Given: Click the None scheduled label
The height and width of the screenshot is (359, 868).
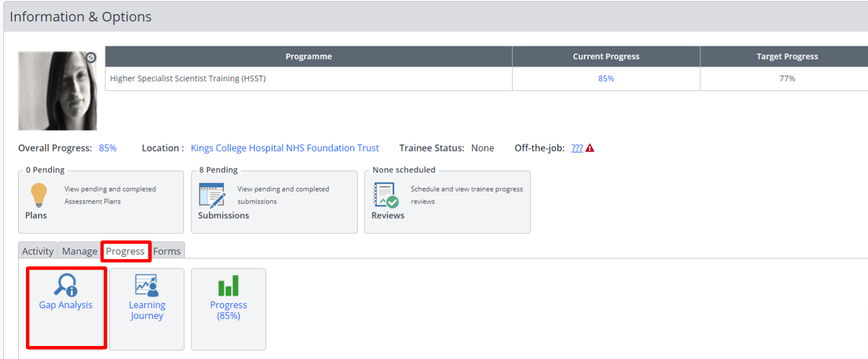Looking at the screenshot, I should coord(404,170).
